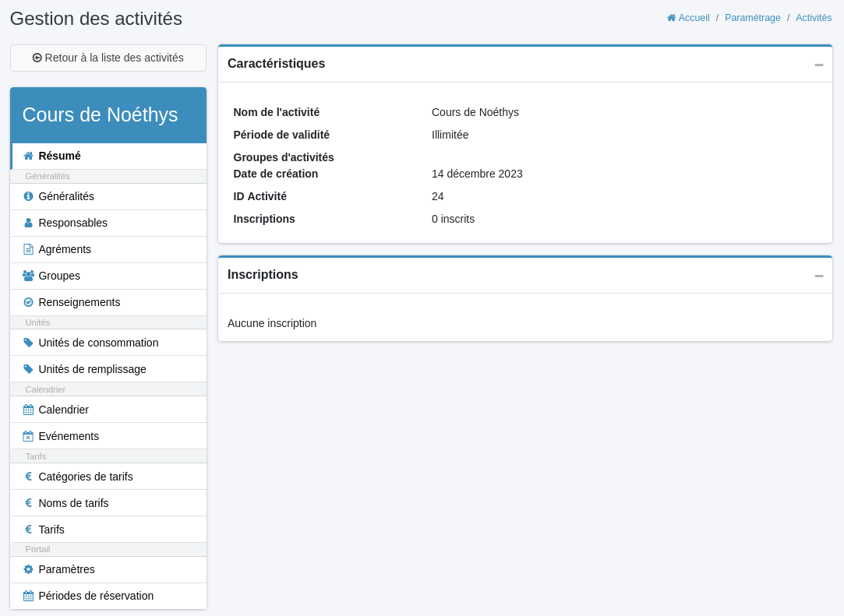The width and height of the screenshot is (844, 616).
Task: Click the document icon for Agréments
Action: tap(28, 249)
